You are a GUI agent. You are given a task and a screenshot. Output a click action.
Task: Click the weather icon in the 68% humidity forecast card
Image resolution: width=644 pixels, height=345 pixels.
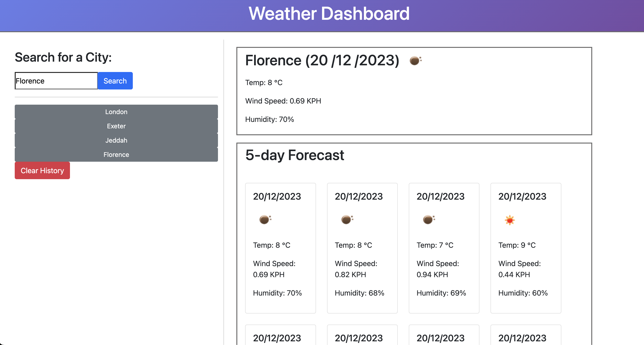coord(347,220)
